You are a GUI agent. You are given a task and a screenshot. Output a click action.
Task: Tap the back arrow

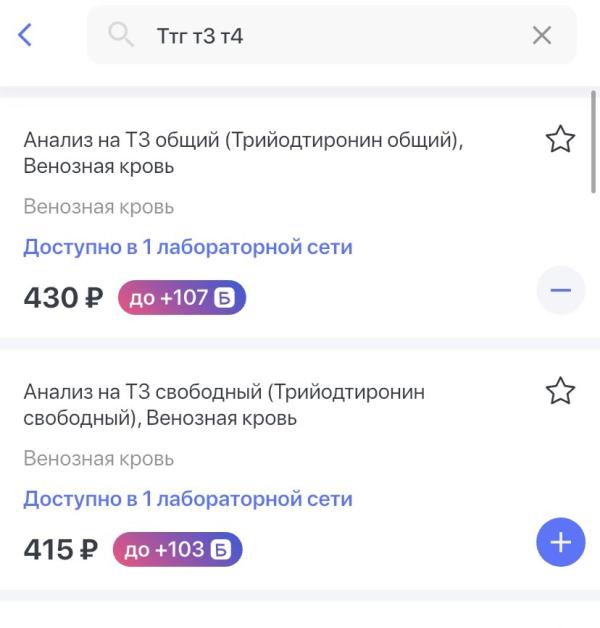[26, 36]
